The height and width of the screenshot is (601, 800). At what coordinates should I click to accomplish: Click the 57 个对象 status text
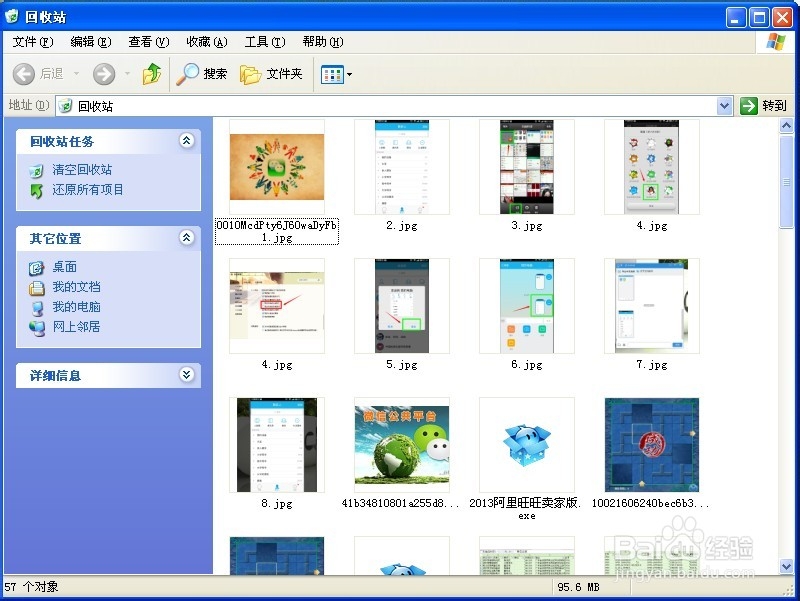click(31, 587)
